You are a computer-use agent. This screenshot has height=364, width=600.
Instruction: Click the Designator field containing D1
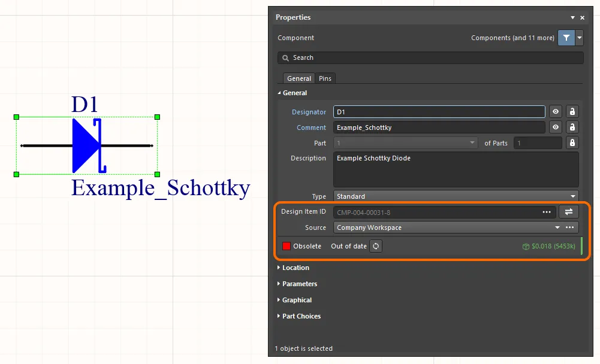(439, 112)
